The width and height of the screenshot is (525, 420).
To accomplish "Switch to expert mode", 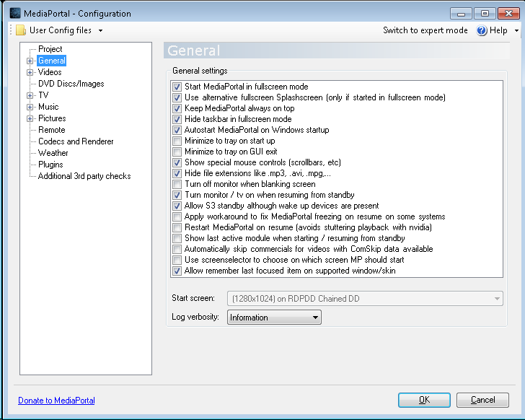I will (x=425, y=30).
